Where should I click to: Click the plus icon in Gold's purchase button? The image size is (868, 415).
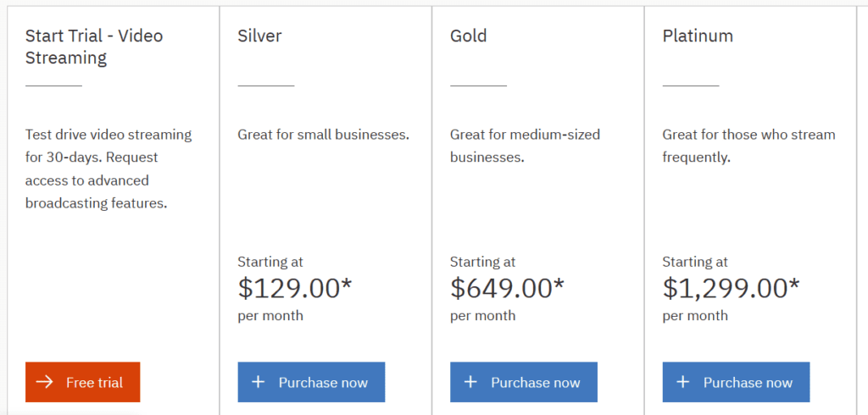pyautogui.click(x=470, y=383)
